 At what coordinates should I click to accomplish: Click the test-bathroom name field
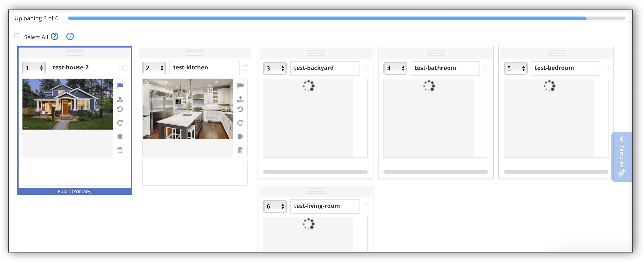[445, 68]
